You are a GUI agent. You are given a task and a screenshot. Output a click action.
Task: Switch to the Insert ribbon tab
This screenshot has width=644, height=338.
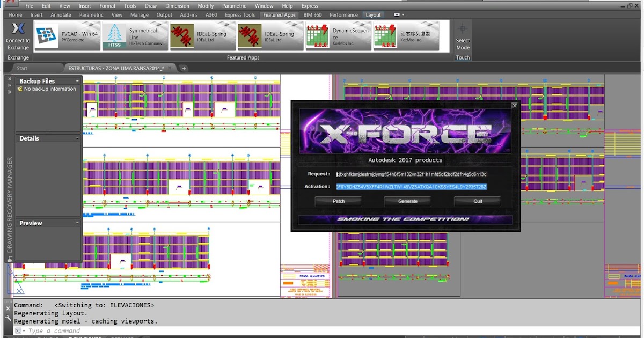point(36,15)
